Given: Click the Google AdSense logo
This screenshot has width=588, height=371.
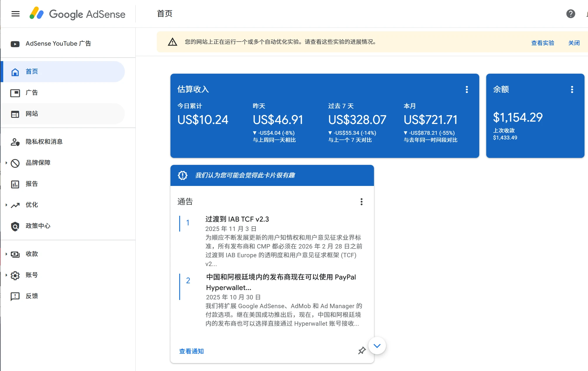Looking at the screenshot, I should point(77,14).
